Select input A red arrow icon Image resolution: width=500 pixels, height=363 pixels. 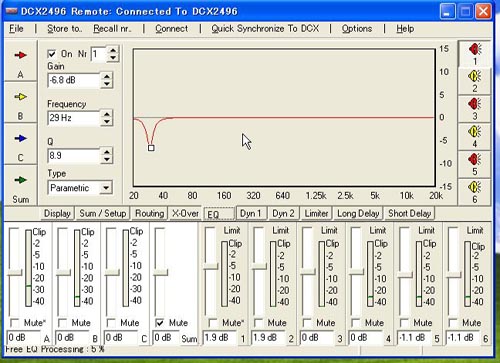tap(20, 55)
